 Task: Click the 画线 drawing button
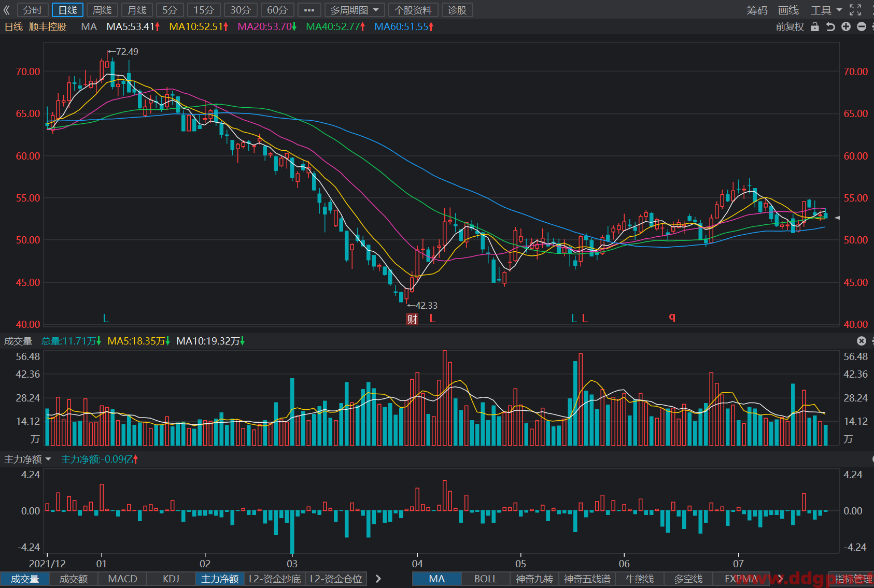click(788, 10)
